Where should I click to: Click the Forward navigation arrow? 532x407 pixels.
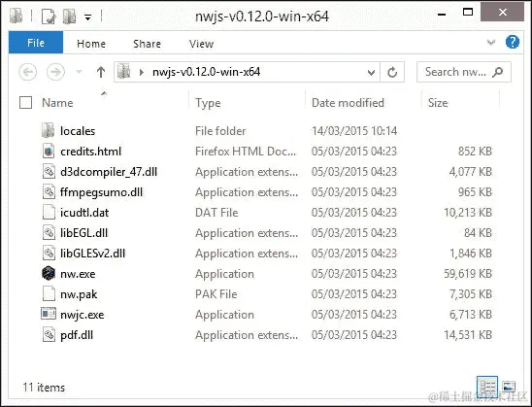coord(55,72)
